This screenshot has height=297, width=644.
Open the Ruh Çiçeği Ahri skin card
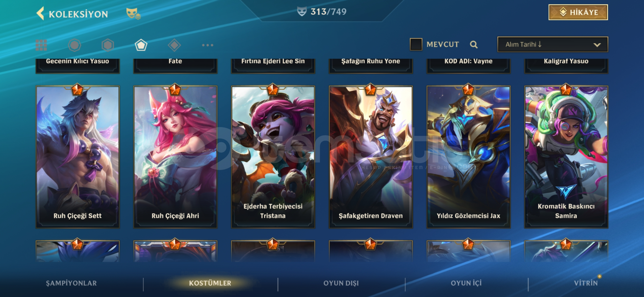(x=175, y=157)
